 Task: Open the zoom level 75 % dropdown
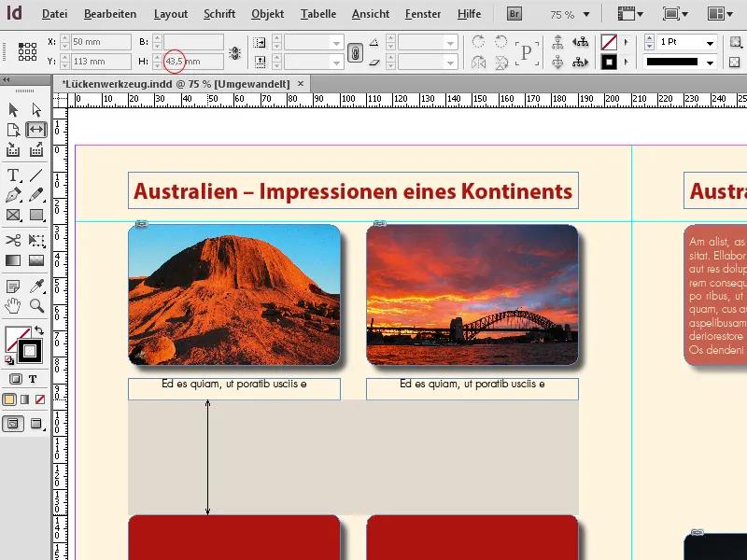(x=587, y=15)
